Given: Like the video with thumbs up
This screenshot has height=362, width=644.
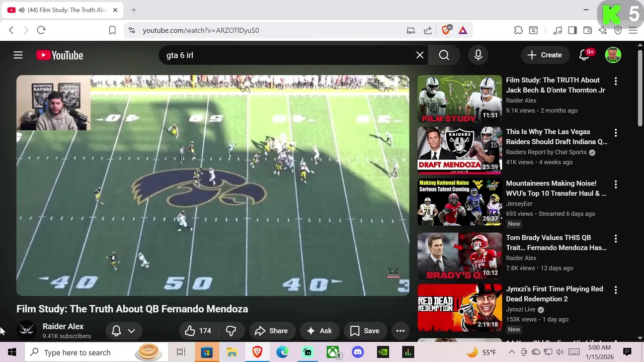Looking at the screenshot, I should tap(198, 331).
